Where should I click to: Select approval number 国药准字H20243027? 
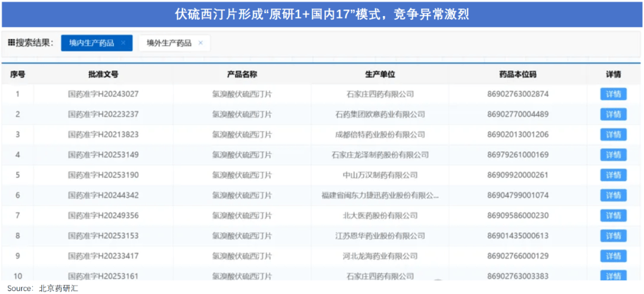tap(103, 94)
